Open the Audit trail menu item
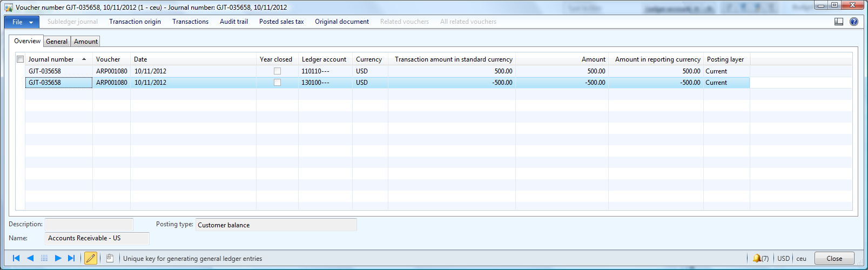 [234, 22]
